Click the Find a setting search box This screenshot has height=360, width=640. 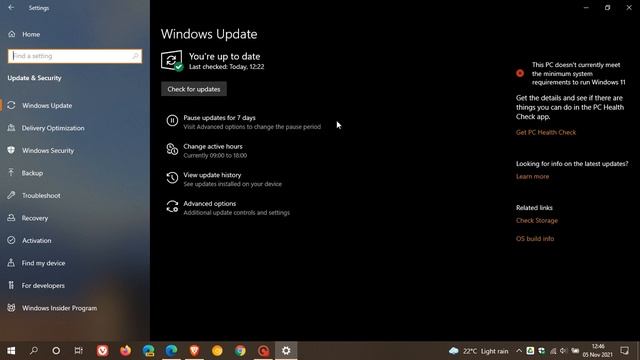coord(75,56)
